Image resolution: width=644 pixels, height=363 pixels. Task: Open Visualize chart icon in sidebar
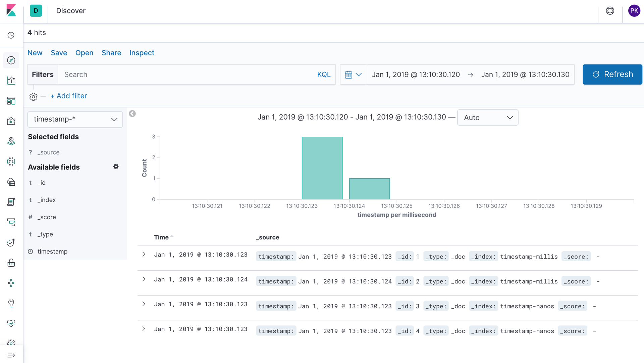[11, 81]
